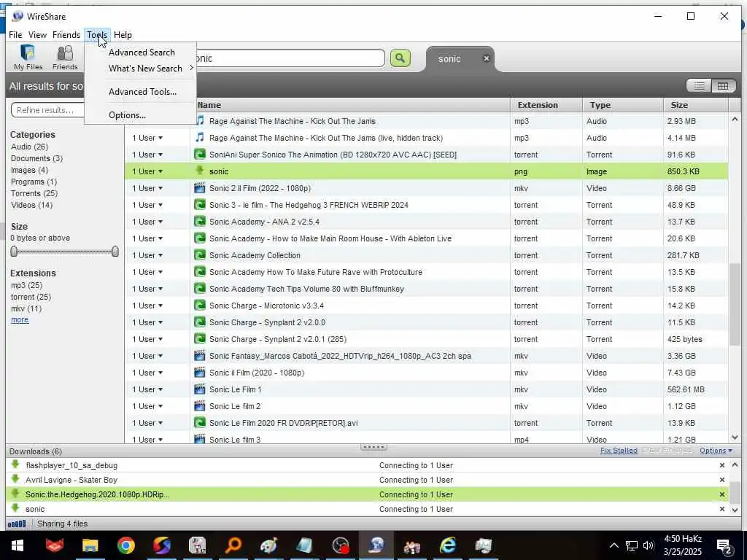
Task: Cancel the Avril Lavigne - Skater Boy download
Action: pos(721,480)
